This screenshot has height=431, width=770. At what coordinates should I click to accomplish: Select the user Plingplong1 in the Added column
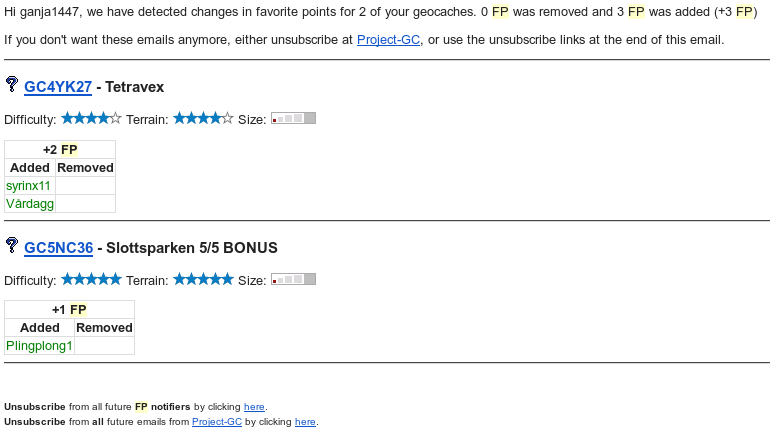pyautogui.click(x=39, y=346)
